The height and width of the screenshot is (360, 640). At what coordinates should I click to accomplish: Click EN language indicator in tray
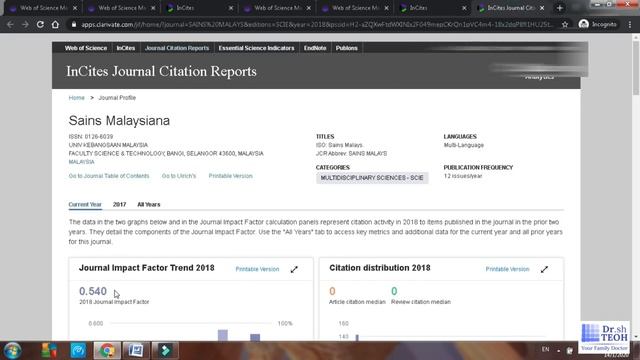(545, 349)
